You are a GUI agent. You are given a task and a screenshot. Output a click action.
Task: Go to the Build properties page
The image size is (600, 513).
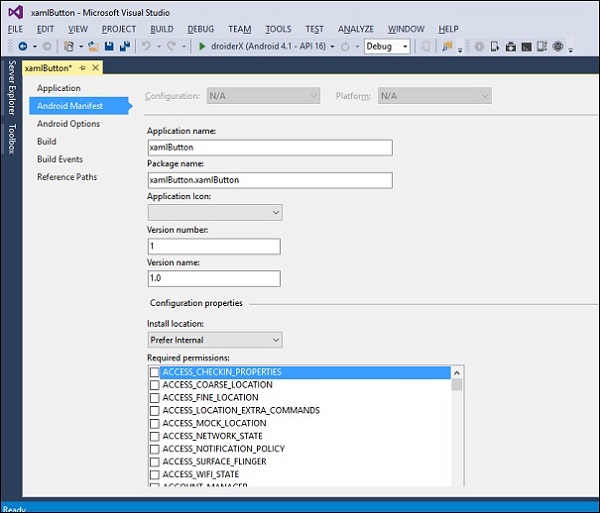47,141
